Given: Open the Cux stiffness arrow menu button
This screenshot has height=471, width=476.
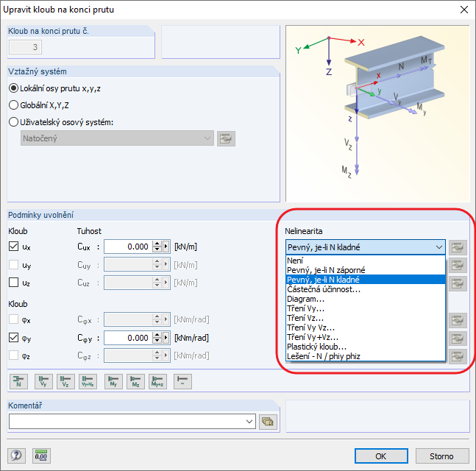Looking at the screenshot, I should pos(166,247).
